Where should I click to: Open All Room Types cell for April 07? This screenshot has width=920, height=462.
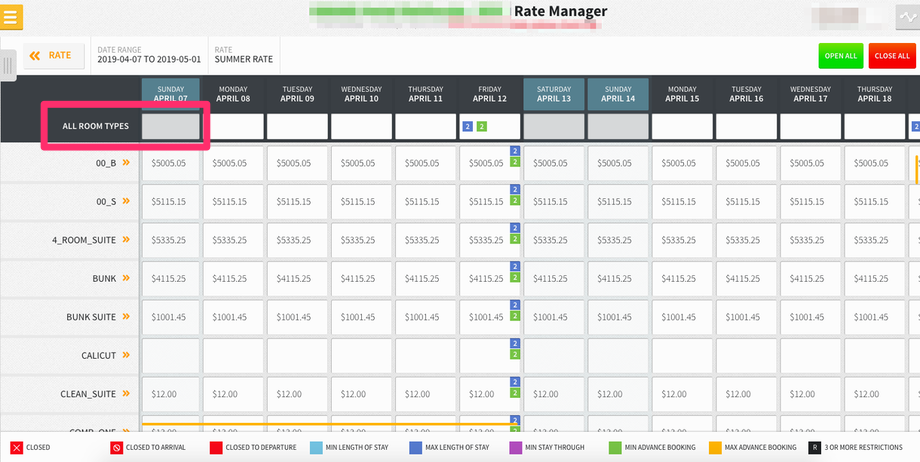pos(170,126)
